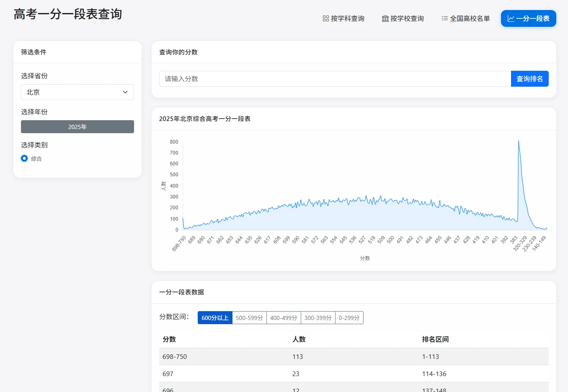This screenshot has height=392, width=568.
Task: Select the 综合 radio button
Action: (x=24, y=158)
